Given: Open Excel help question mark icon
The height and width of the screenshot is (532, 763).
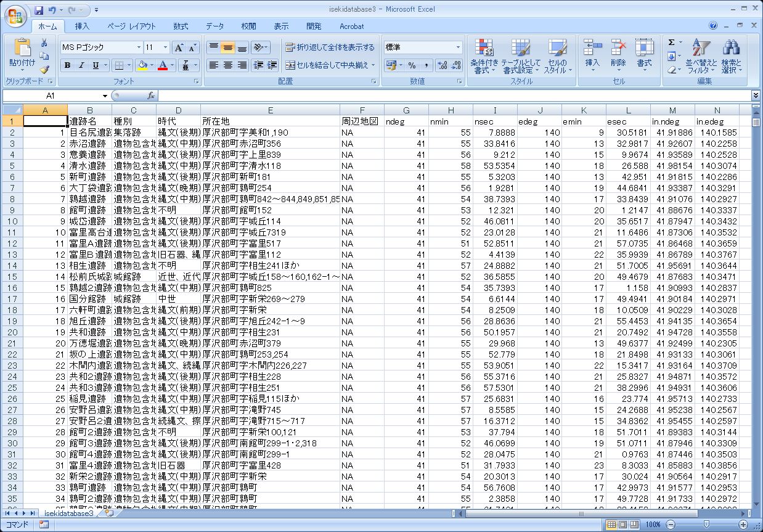Looking at the screenshot, I should tap(713, 26).
